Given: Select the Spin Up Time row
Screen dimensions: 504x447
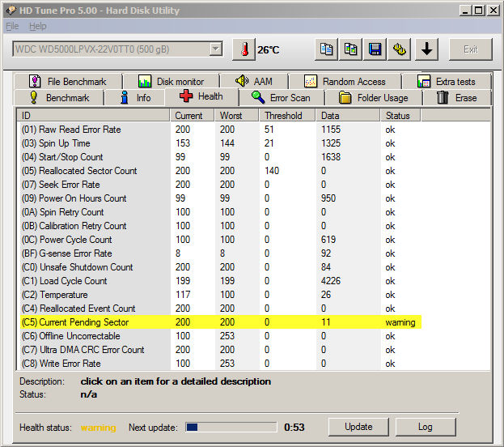Looking at the screenshot, I should [x=221, y=143].
